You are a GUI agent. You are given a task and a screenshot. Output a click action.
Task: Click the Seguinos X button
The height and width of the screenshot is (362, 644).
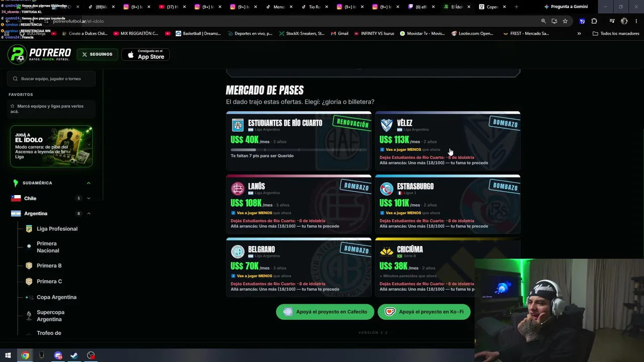pyautogui.click(x=98, y=54)
